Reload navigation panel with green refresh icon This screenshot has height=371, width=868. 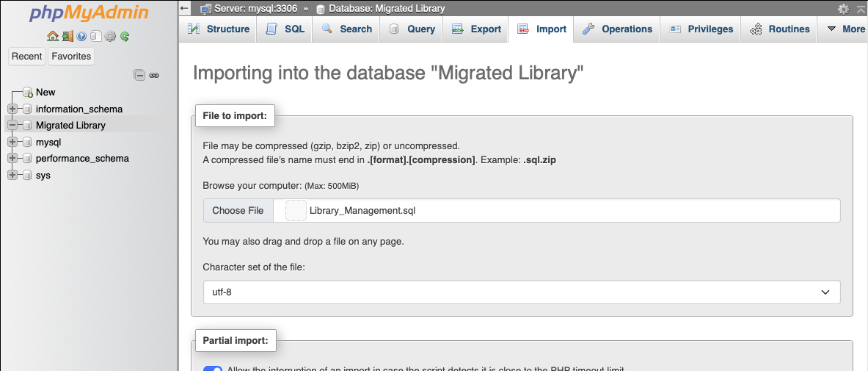[x=125, y=36]
